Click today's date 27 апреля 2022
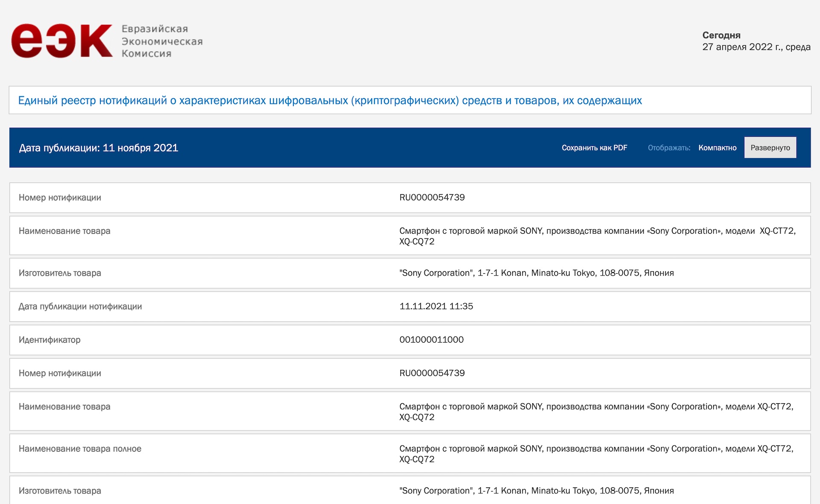 [x=756, y=47]
